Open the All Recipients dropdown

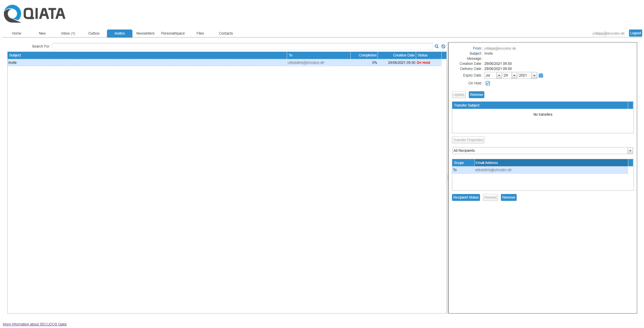[x=630, y=151]
